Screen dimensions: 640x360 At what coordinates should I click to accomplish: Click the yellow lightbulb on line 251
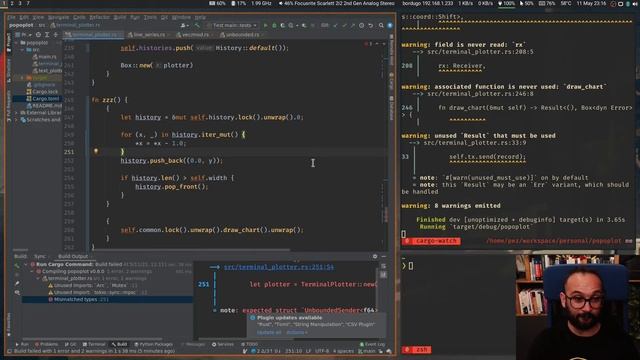[x=96, y=151]
